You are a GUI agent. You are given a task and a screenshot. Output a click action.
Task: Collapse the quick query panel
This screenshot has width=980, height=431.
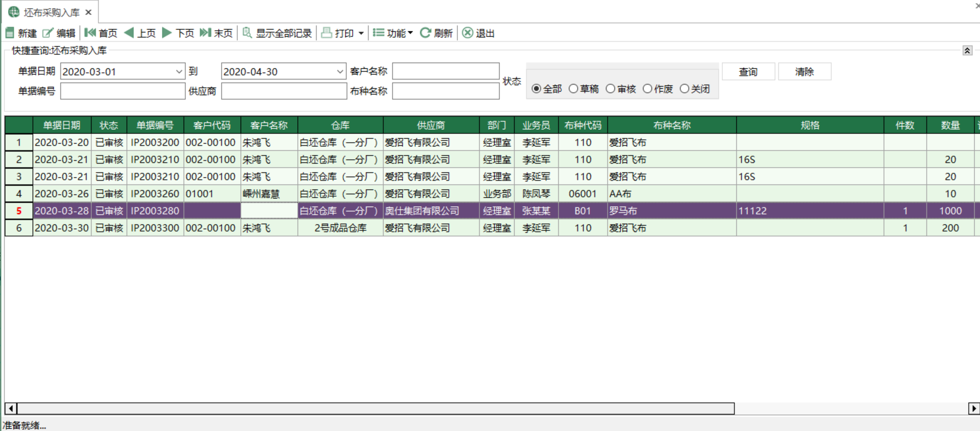tap(967, 50)
